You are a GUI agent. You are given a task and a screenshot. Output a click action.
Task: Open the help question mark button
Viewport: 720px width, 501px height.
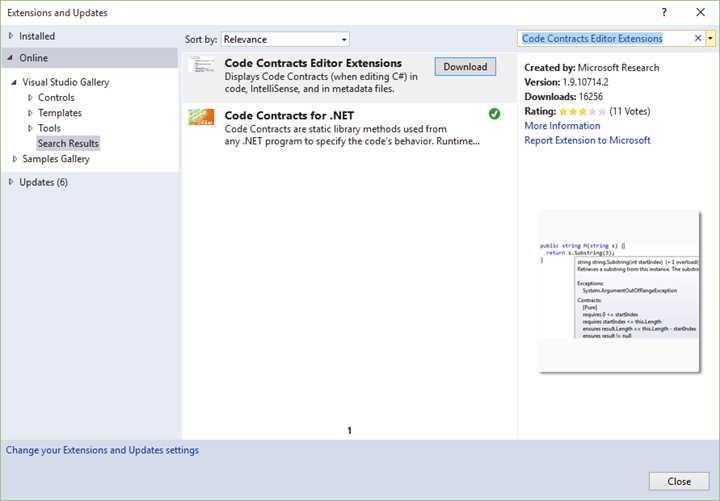tap(664, 12)
